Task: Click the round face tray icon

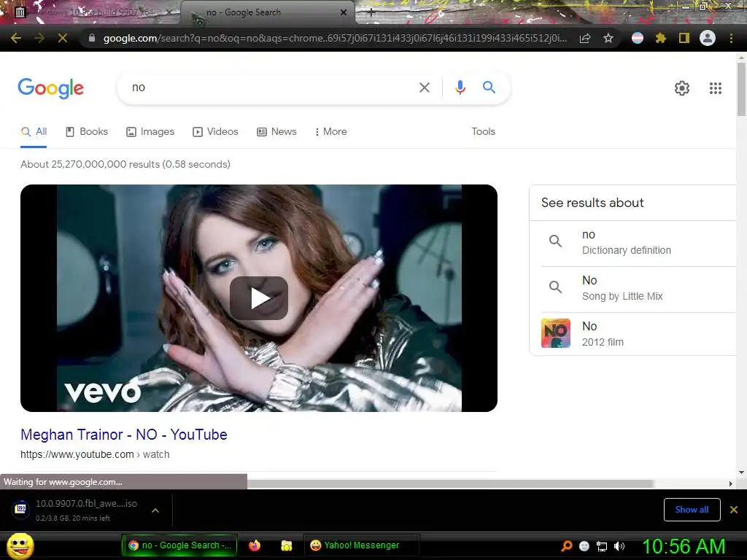Action: [584, 546]
